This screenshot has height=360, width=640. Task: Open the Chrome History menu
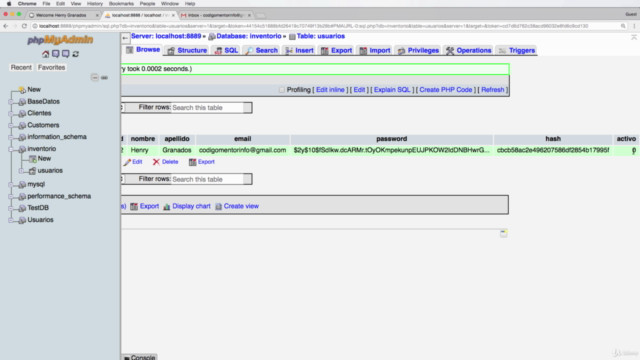coord(95,4)
